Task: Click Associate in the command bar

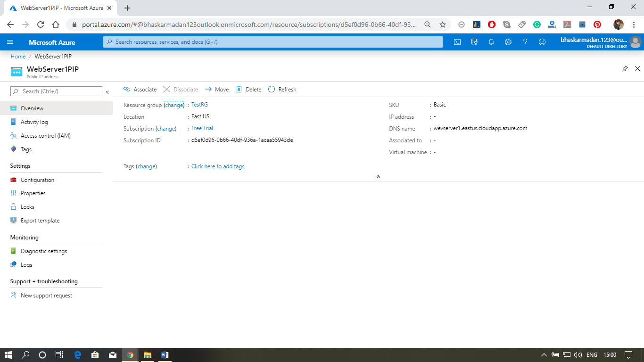Action: pos(140,90)
